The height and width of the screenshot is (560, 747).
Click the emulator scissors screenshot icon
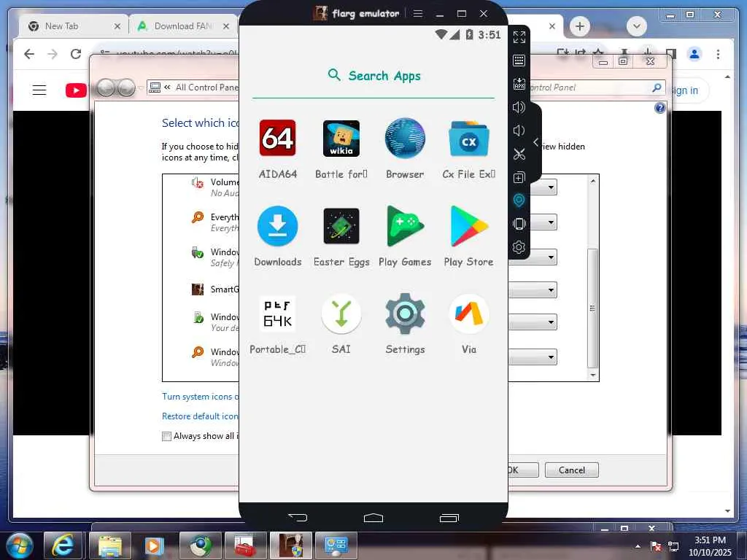tap(519, 154)
